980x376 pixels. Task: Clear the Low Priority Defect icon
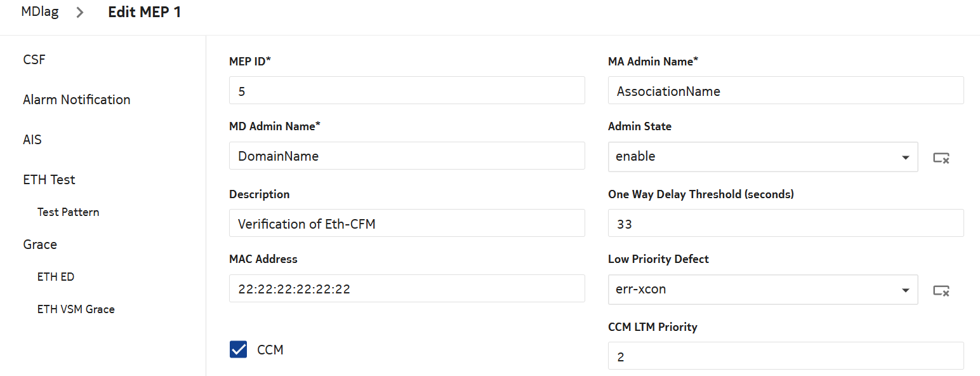[x=941, y=290]
